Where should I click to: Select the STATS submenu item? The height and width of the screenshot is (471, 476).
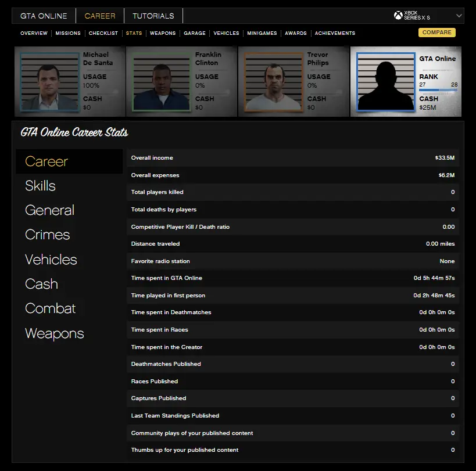pos(134,33)
